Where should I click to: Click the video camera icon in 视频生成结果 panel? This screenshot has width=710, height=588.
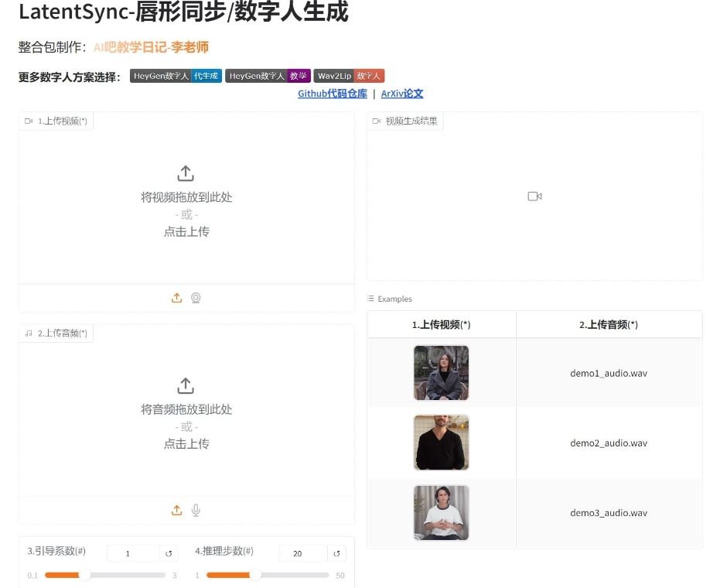tap(533, 196)
